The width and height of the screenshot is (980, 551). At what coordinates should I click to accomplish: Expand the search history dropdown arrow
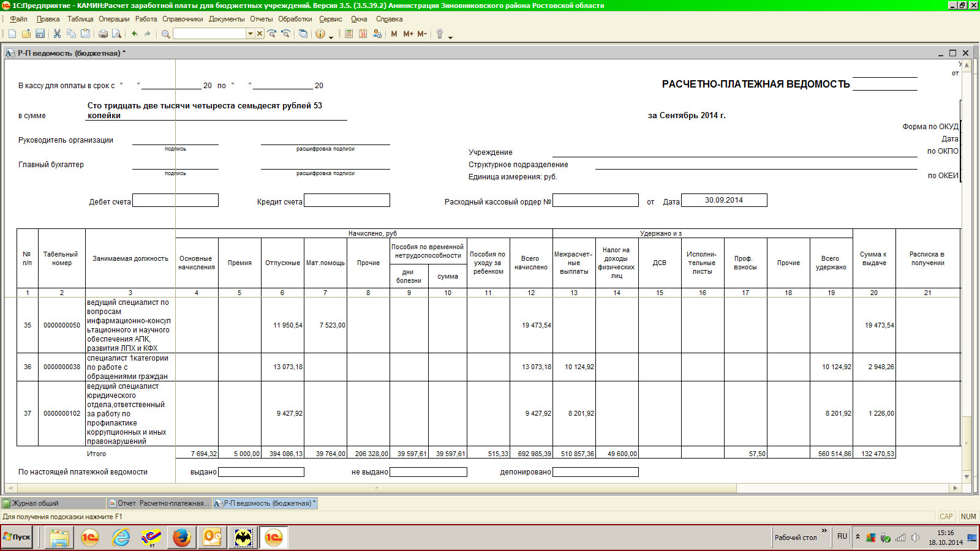(x=250, y=34)
